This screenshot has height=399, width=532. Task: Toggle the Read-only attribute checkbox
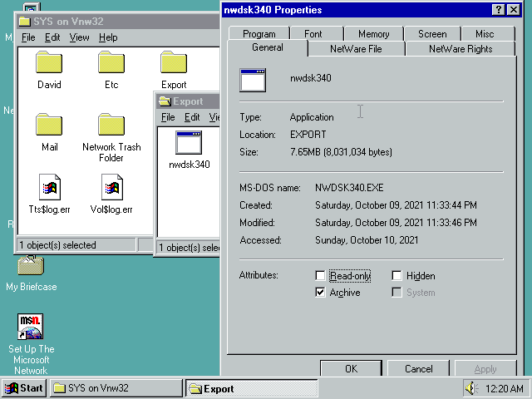[320, 275]
